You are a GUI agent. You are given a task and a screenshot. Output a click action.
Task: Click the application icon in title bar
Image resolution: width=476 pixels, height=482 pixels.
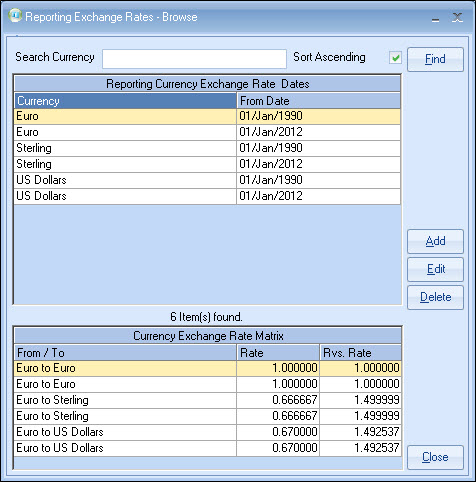[15, 16]
